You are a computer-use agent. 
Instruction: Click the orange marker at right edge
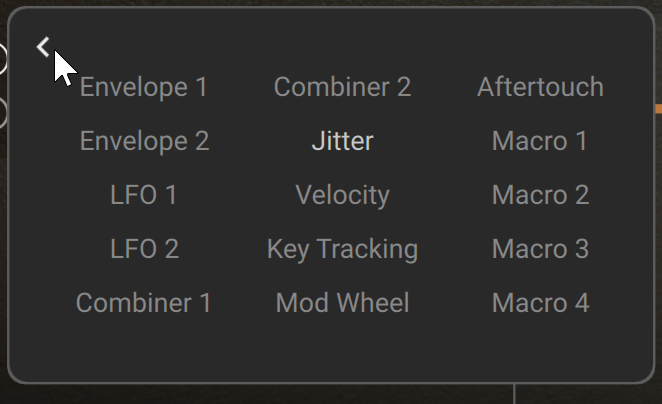click(658, 107)
